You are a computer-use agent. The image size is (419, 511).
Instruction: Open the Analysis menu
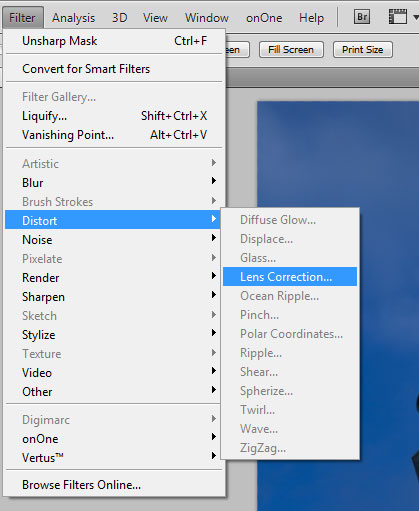click(x=73, y=18)
